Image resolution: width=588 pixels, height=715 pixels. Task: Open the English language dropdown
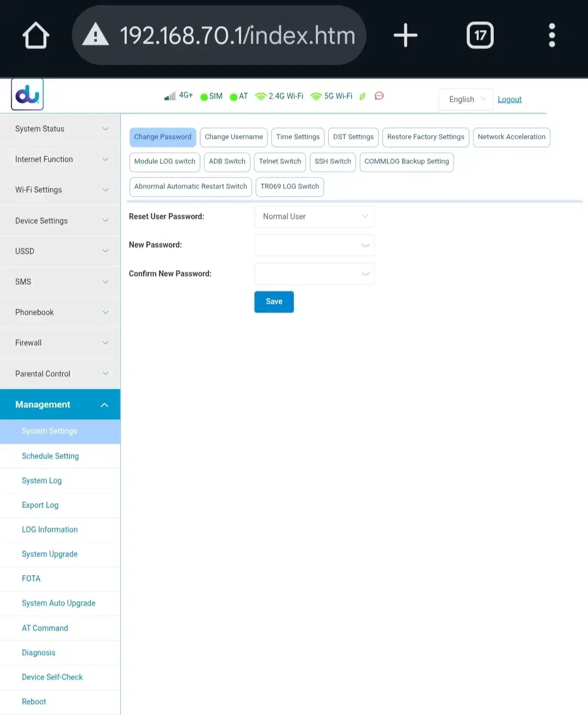tap(466, 99)
